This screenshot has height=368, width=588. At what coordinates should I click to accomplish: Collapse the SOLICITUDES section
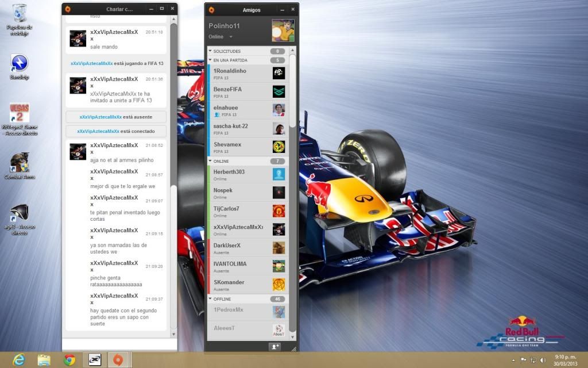(x=210, y=51)
